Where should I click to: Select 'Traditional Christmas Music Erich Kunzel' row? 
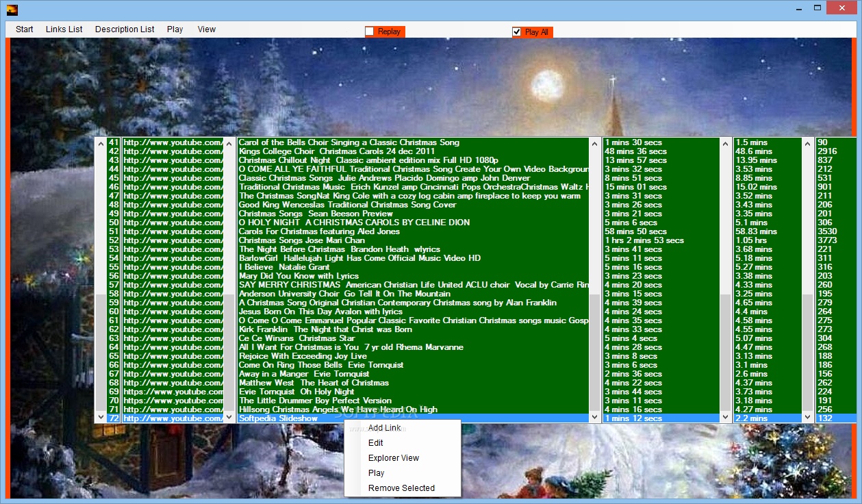coord(413,187)
